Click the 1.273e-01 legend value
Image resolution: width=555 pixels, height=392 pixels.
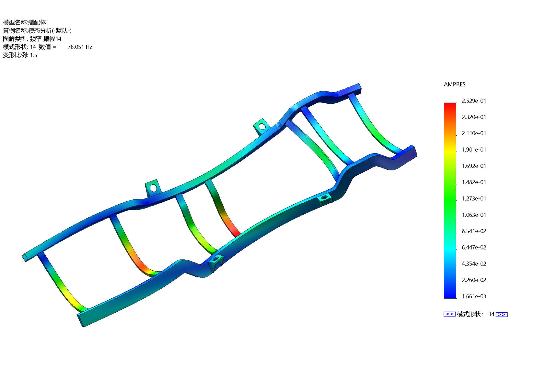[x=474, y=198]
